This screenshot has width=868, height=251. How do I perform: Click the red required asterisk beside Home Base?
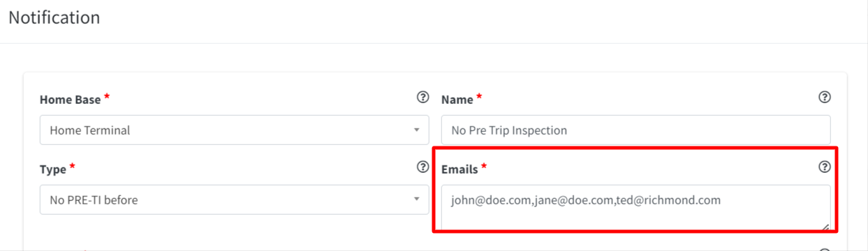pos(107,97)
